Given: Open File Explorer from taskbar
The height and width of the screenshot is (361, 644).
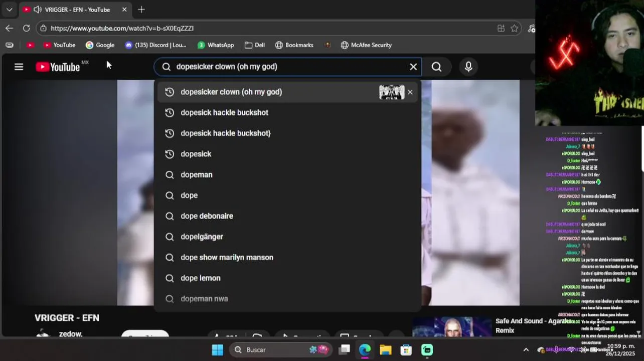Looking at the screenshot, I should coord(385,350).
